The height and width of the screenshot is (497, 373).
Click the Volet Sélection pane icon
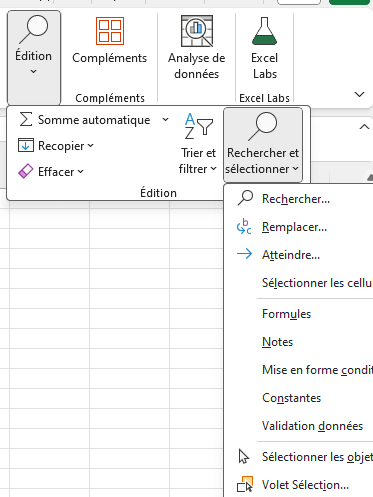pyautogui.click(x=245, y=484)
